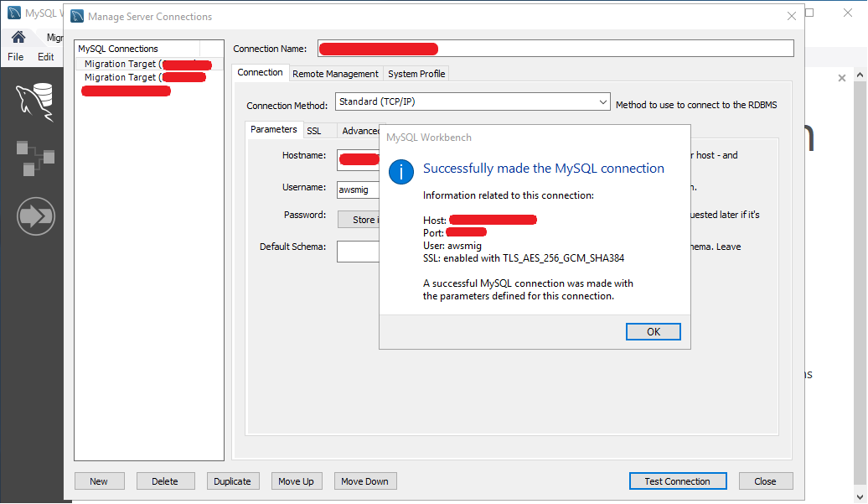Click the 'Method to use to connect' hint text
The image size is (868, 504).
pyautogui.click(x=696, y=105)
